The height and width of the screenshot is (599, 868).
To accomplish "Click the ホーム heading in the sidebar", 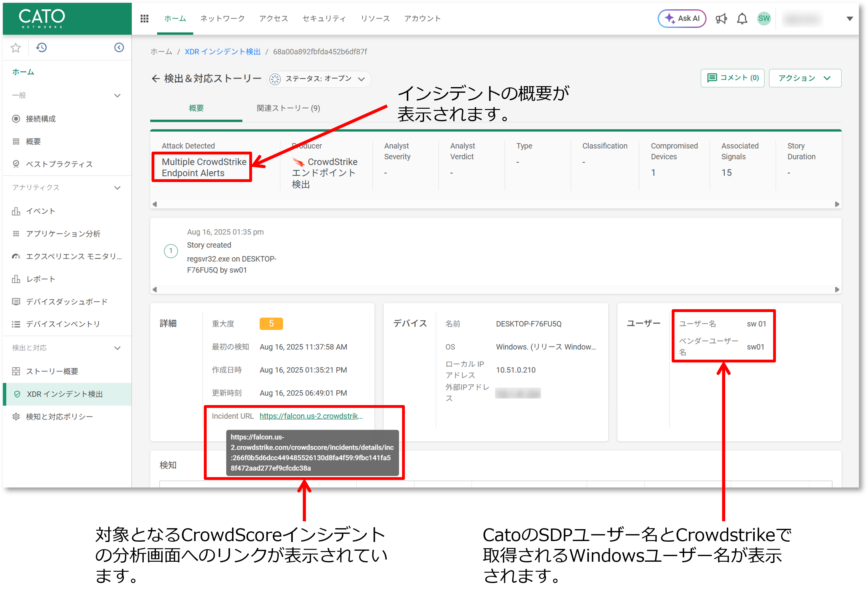I will (23, 72).
